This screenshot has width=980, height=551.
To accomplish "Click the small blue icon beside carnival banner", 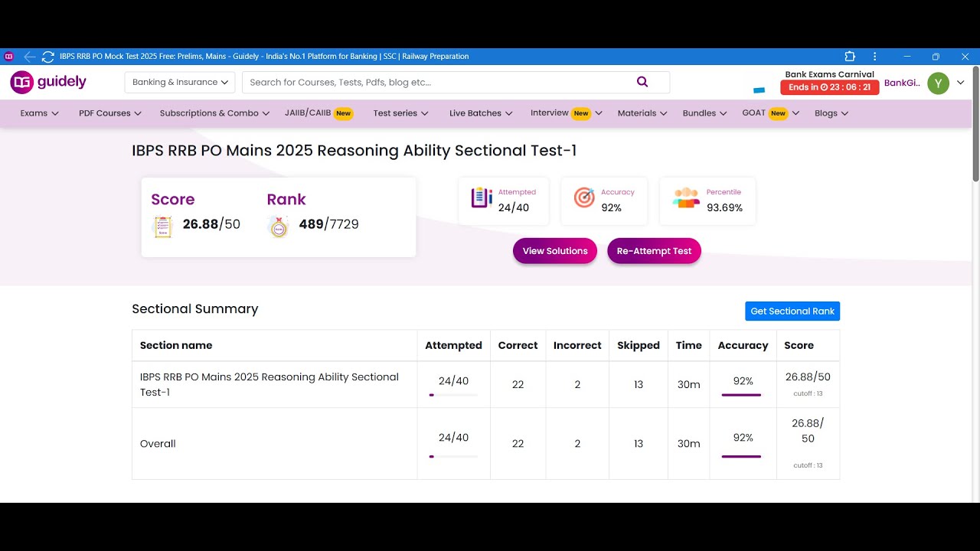I will tap(759, 90).
